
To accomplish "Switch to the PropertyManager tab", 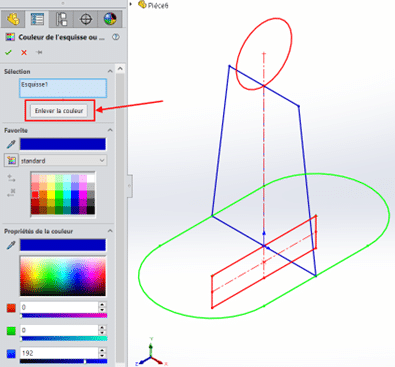I will tap(37, 19).
